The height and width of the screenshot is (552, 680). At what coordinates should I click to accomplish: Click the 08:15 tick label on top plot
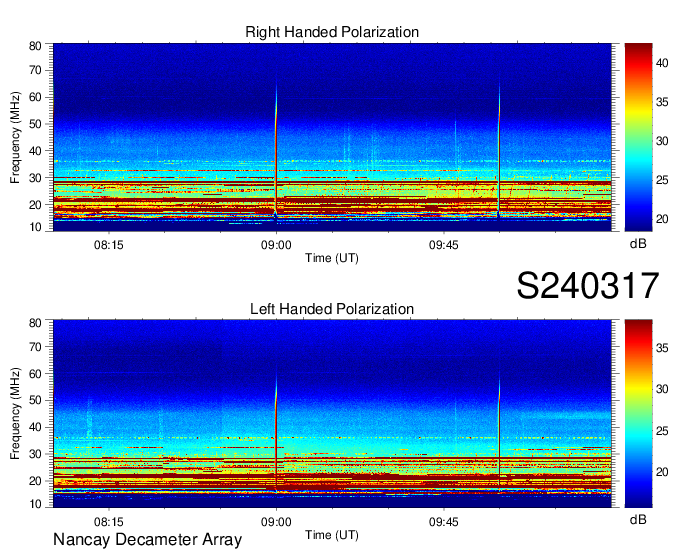coord(108,245)
